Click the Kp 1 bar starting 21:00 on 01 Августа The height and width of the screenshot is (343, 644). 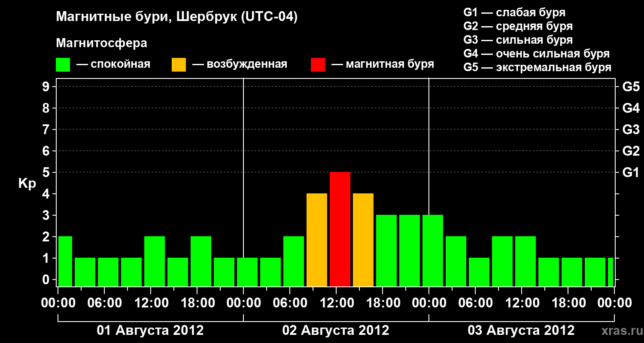coord(224,272)
